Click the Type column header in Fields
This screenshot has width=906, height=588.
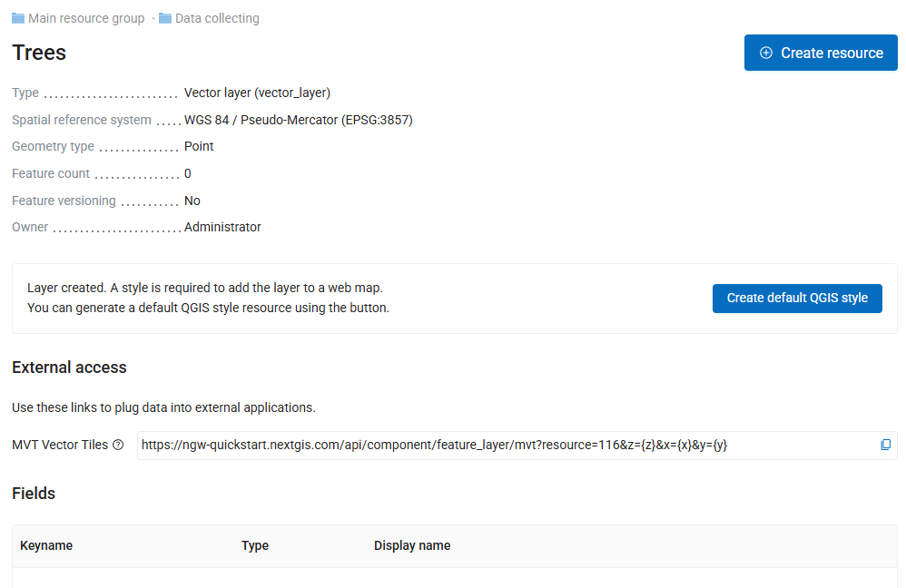pos(255,545)
